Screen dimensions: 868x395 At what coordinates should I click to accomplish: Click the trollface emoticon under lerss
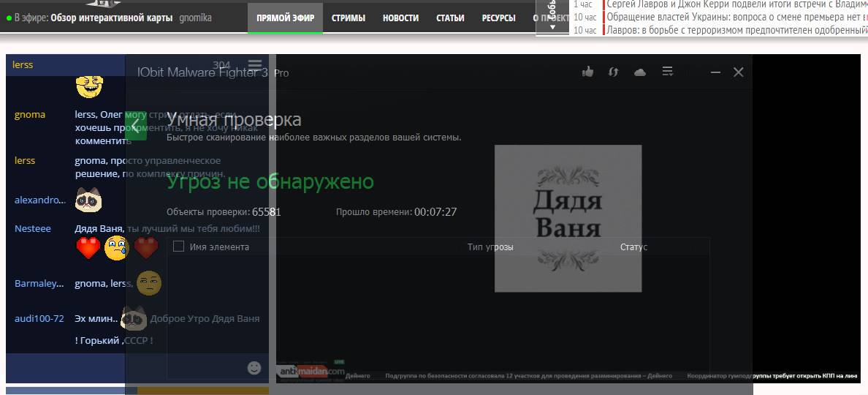(90, 86)
